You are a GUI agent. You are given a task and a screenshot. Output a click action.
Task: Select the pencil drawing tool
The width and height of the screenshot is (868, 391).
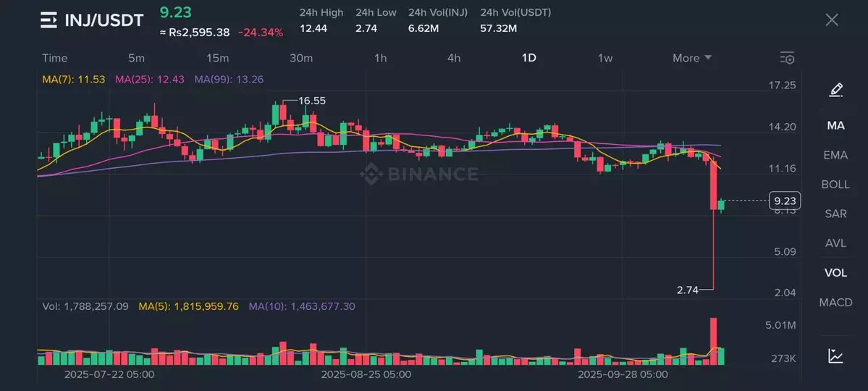pyautogui.click(x=835, y=91)
